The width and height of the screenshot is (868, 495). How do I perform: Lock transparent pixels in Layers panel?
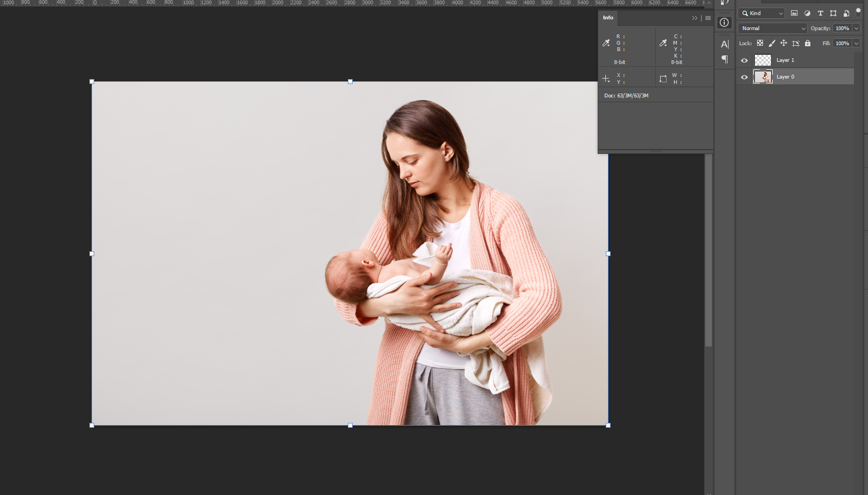[760, 44]
